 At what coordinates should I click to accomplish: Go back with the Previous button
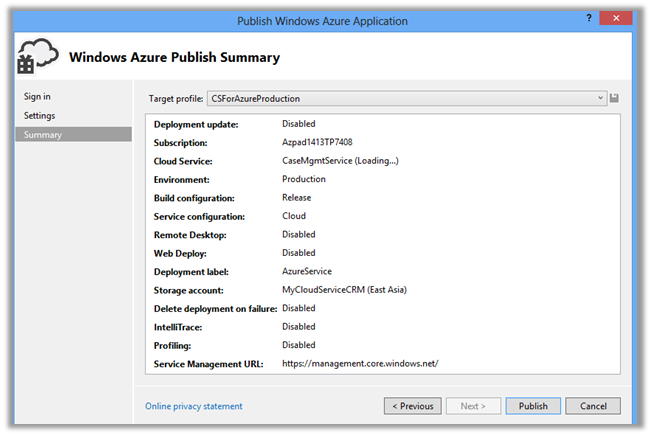(413, 406)
